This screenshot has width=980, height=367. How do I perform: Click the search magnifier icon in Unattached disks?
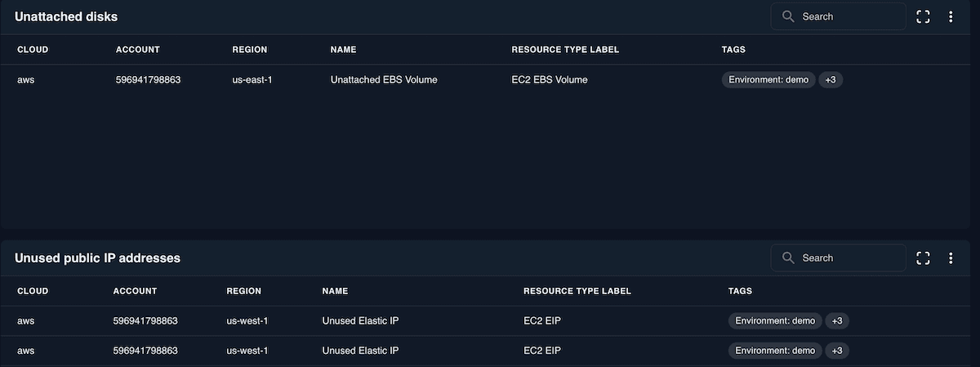(788, 16)
